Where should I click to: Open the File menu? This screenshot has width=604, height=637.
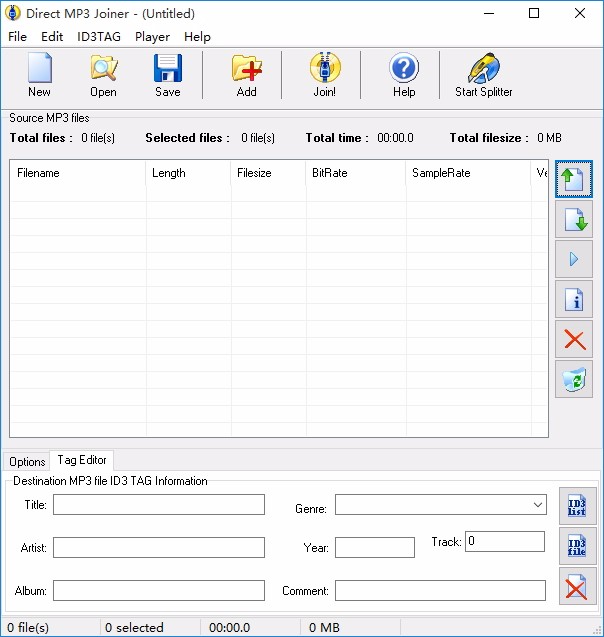point(17,37)
